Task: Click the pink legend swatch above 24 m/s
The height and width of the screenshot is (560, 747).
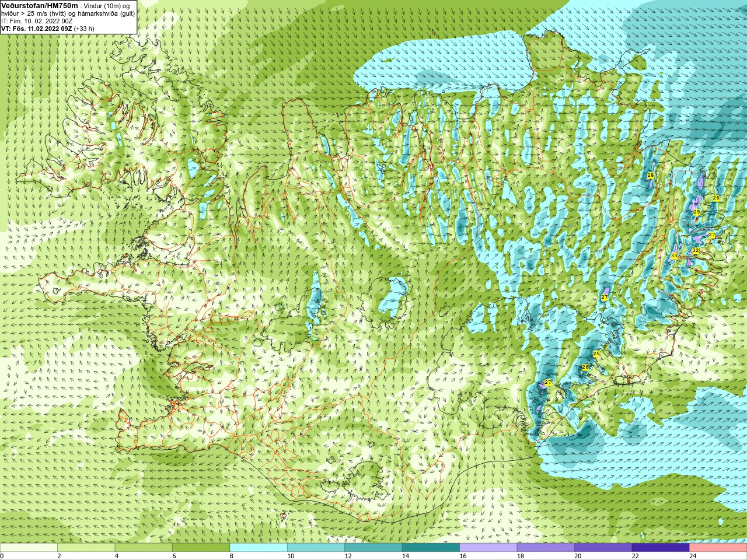Action: pos(718,548)
